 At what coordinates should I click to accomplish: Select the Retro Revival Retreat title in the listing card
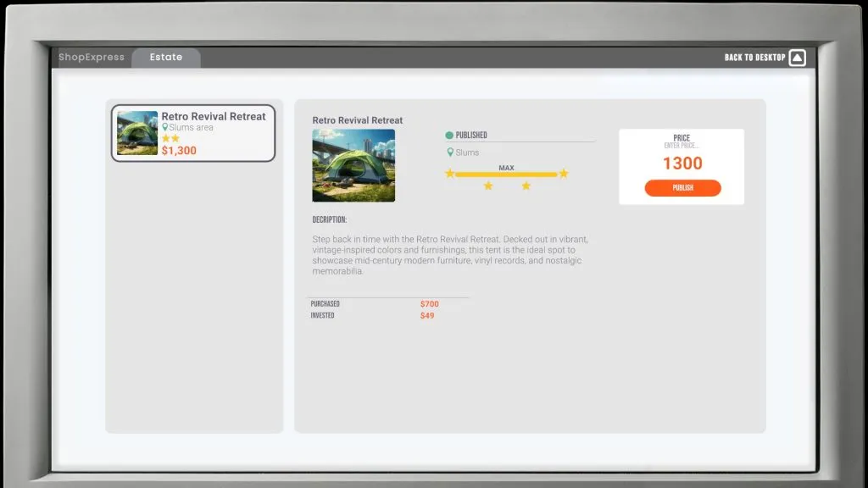tap(214, 116)
